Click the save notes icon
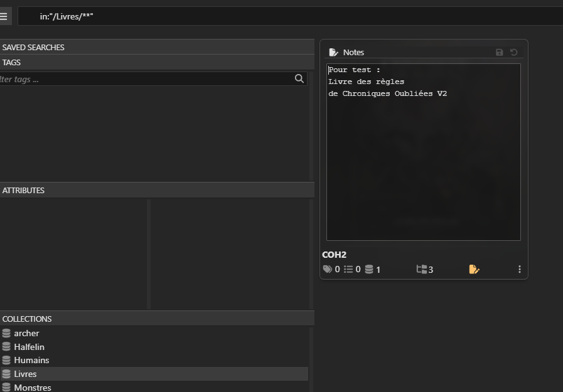 (x=500, y=52)
